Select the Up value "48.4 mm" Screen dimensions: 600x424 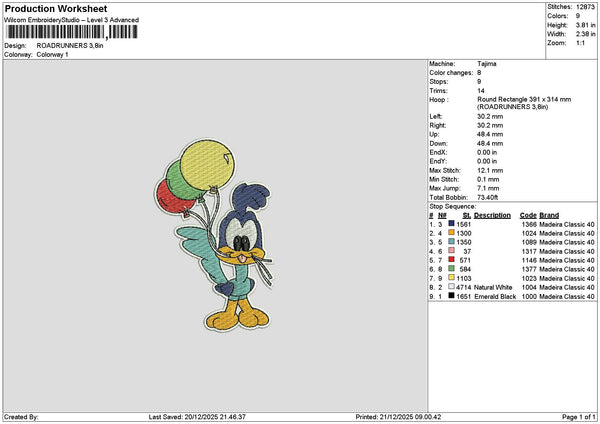coord(490,134)
